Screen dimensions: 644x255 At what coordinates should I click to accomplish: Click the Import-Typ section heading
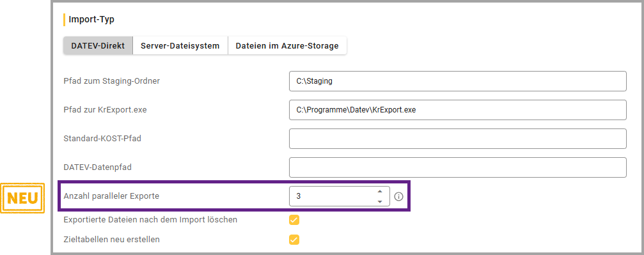click(x=91, y=19)
